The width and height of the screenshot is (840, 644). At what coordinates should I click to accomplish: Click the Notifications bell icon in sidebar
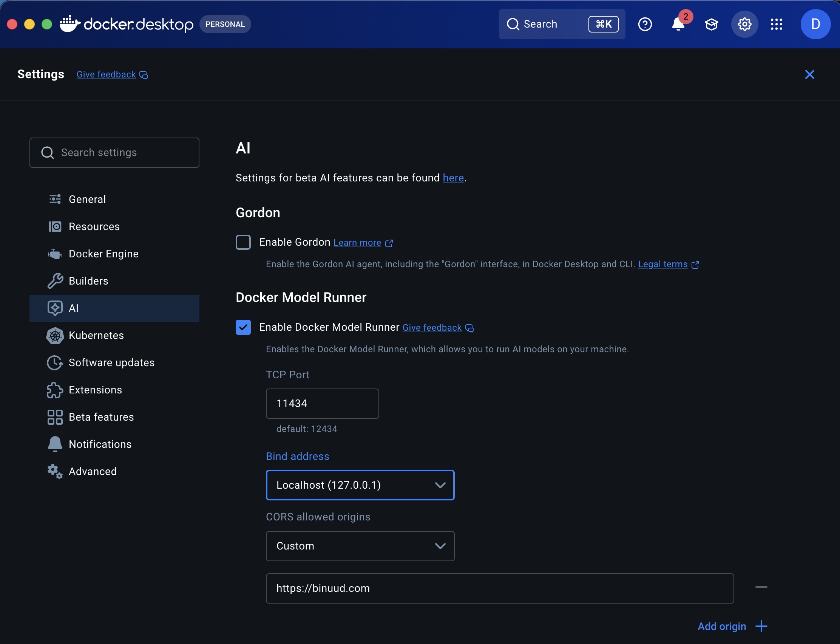point(55,444)
